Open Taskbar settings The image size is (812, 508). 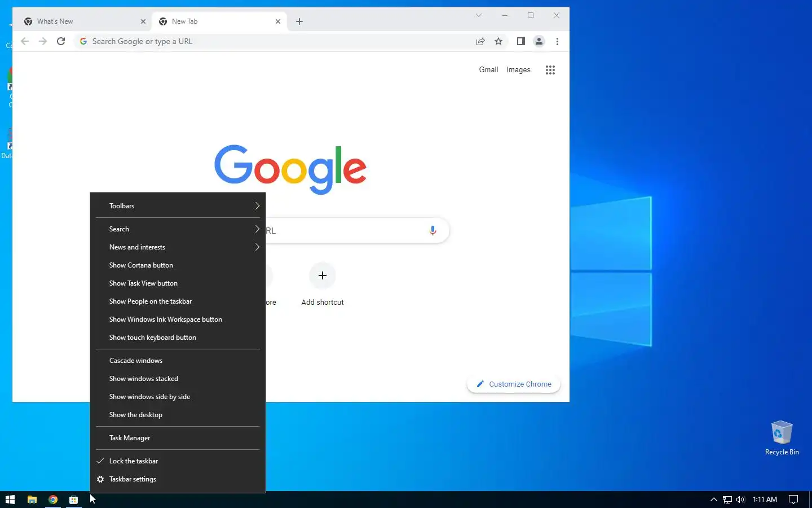tap(178, 479)
